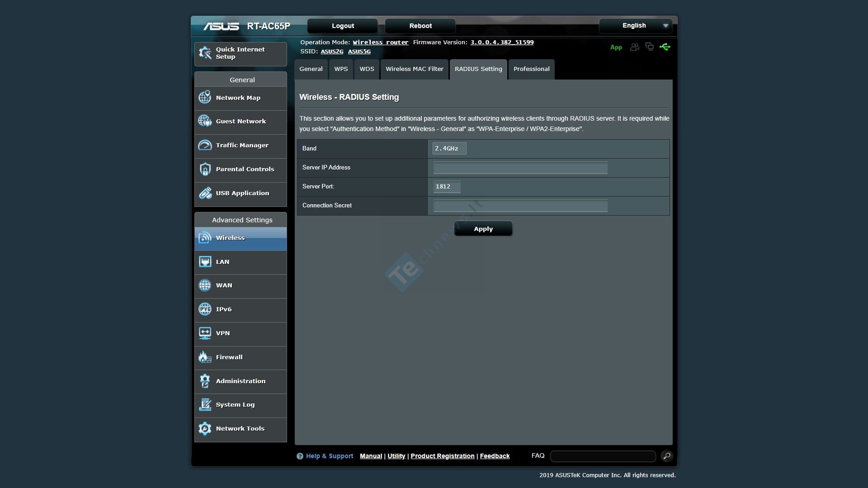Switch to the General tab
Viewport: 868px width, 488px height.
tap(311, 69)
